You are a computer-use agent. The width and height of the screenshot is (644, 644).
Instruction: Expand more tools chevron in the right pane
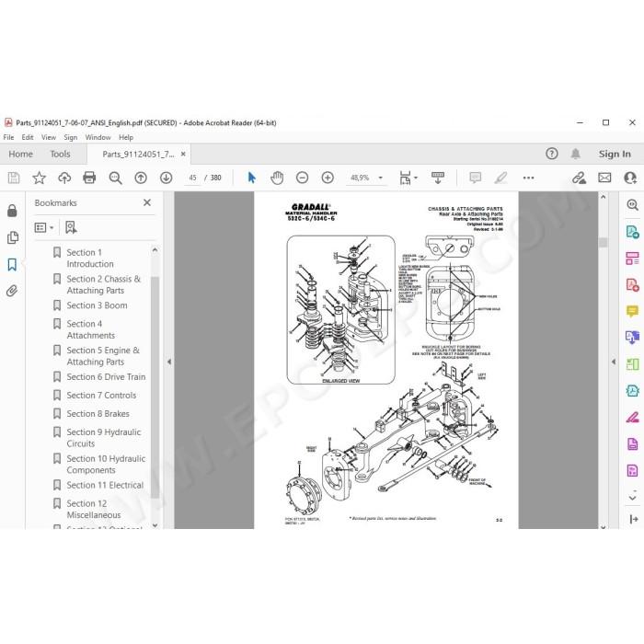point(633,498)
